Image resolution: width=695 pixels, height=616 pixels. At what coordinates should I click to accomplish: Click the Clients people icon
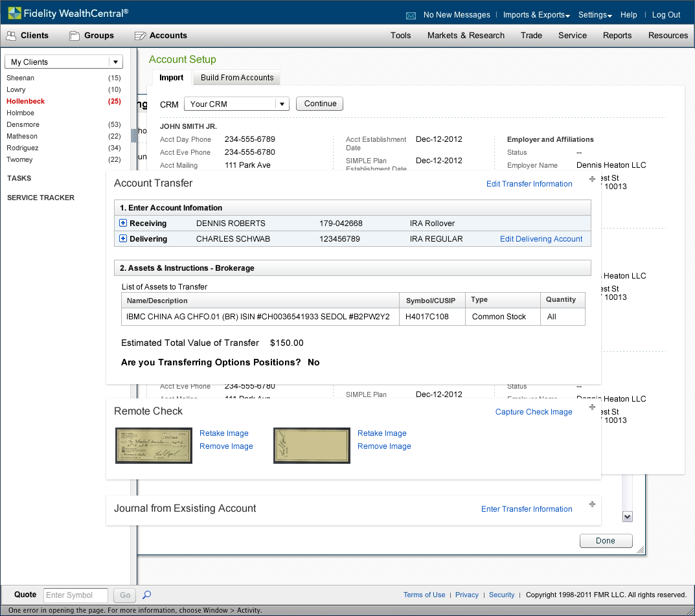pos(11,36)
